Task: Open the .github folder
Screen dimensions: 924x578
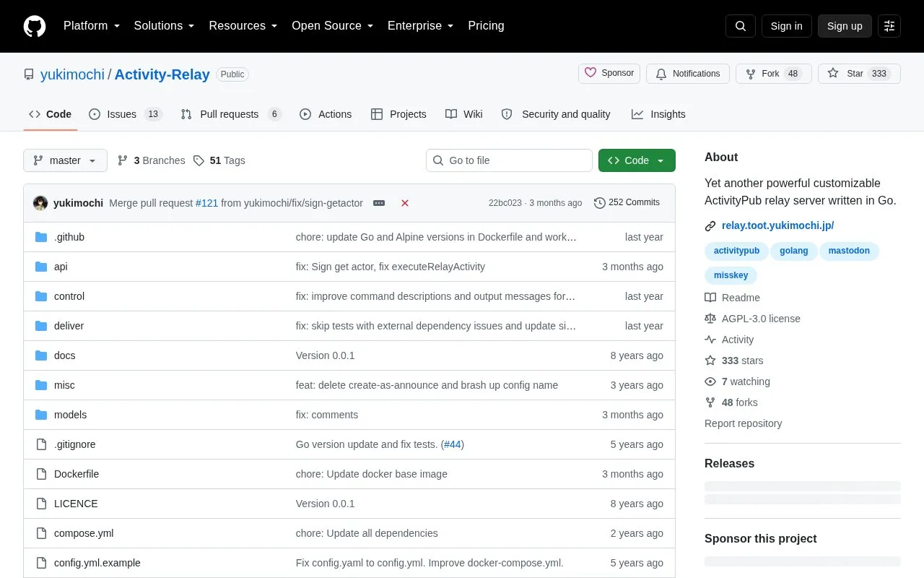Action: point(69,237)
